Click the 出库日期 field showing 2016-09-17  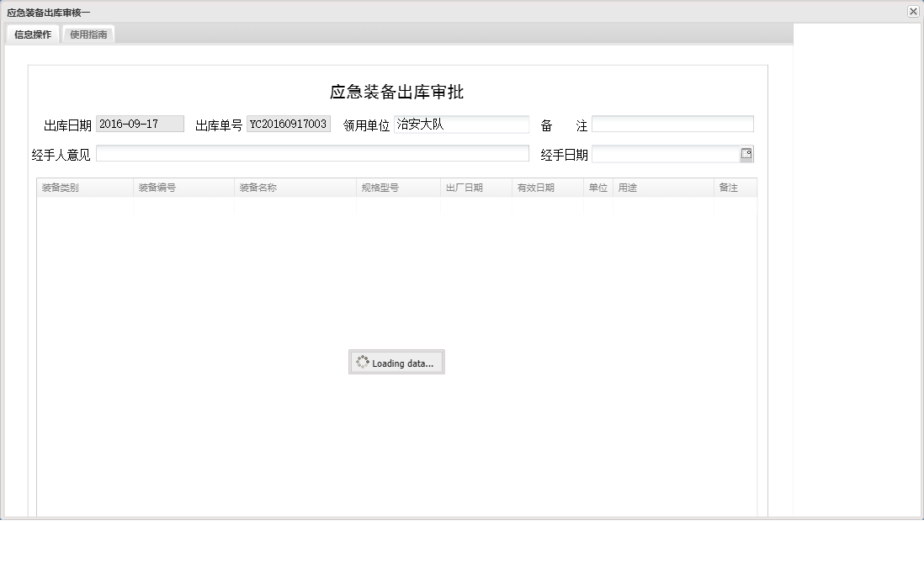pos(140,124)
